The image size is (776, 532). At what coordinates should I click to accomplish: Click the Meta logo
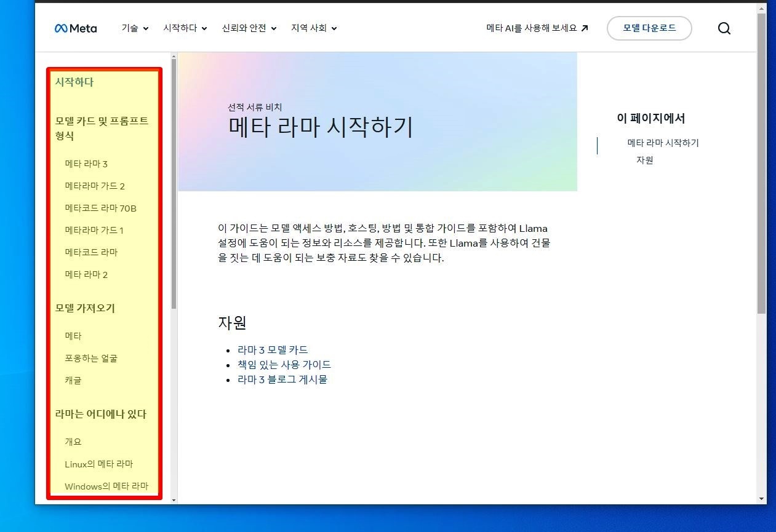coord(76,28)
